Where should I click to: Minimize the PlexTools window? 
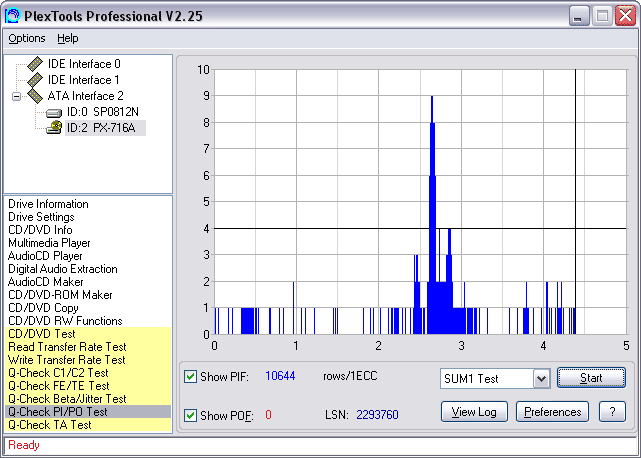click(x=579, y=16)
